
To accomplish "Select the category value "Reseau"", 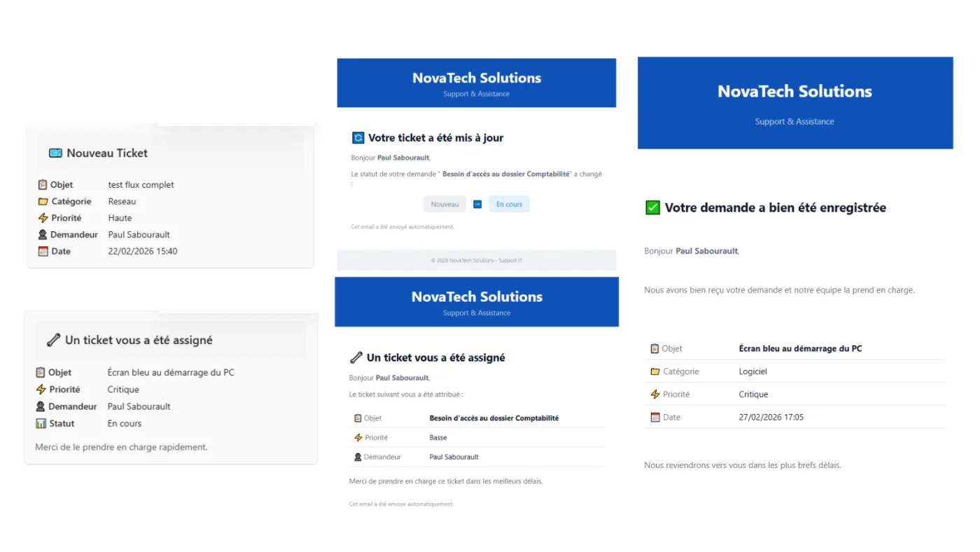I will [x=122, y=202].
